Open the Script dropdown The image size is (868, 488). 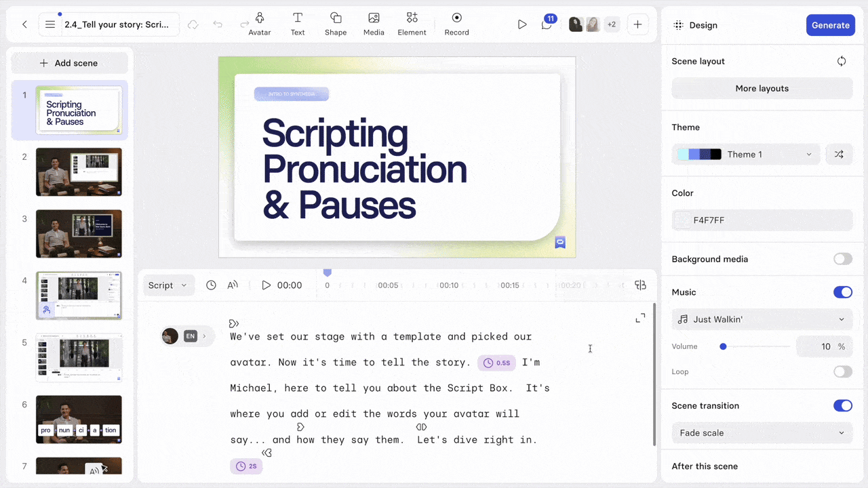[168, 285]
